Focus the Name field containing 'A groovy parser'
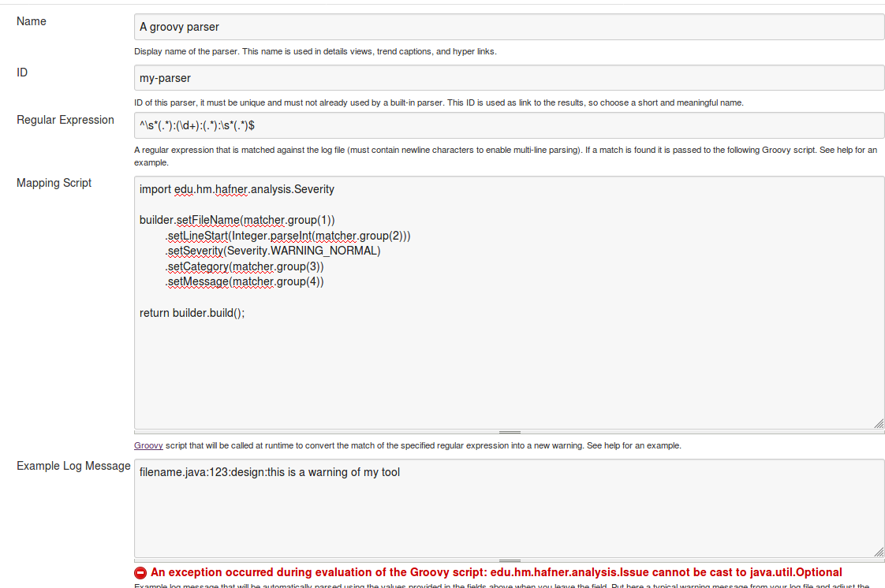Image resolution: width=885 pixels, height=588 pixels. (509, 27)
